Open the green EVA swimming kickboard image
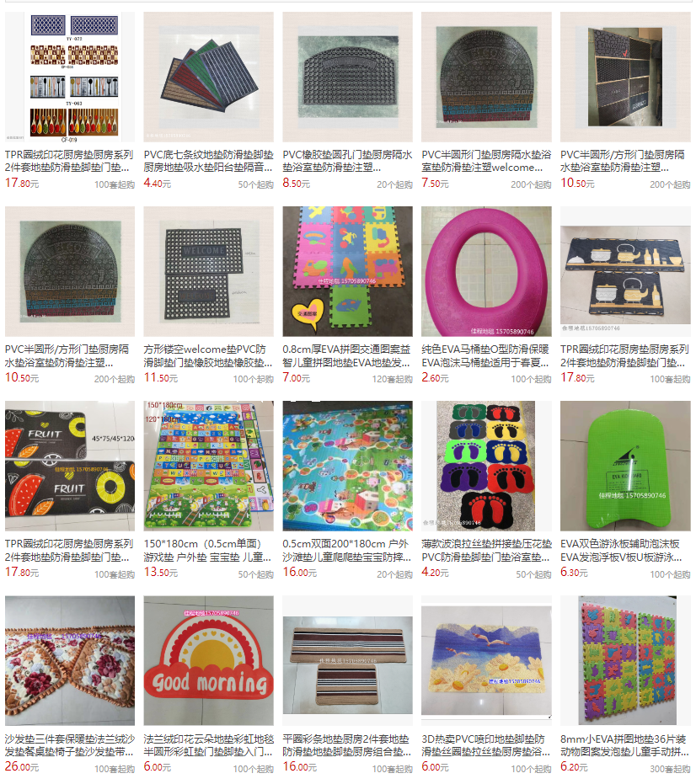696x784 pixels. coord(625,466)
